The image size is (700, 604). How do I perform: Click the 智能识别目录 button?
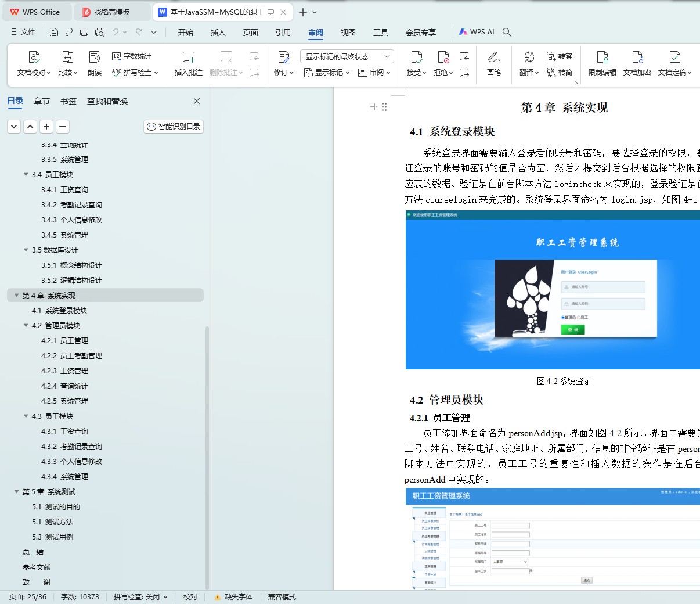click(174, 126)
